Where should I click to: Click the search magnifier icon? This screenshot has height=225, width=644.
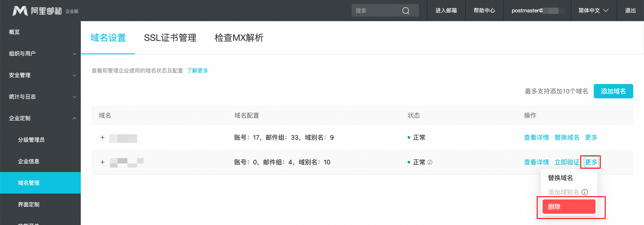coord(405,11)
